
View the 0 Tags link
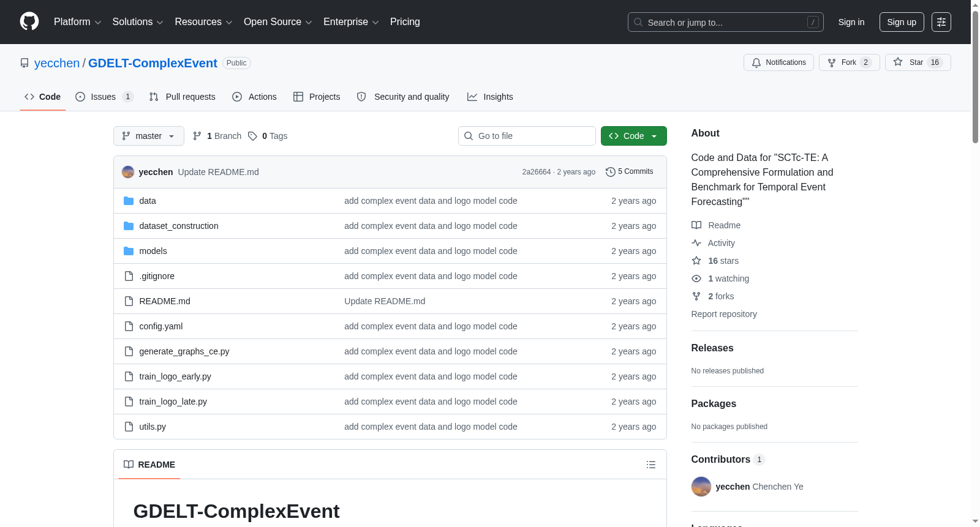(x=268, y=136)
